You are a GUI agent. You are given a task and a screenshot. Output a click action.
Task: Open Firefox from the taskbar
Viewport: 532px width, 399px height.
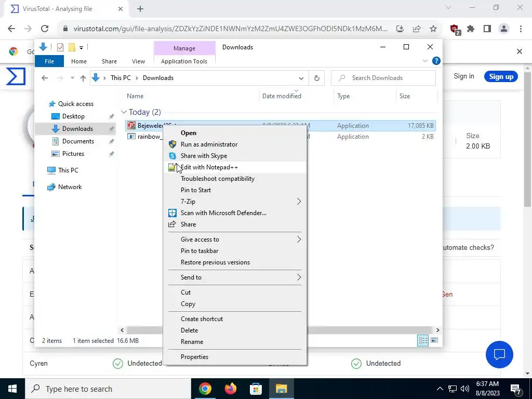tap(231, 389)
